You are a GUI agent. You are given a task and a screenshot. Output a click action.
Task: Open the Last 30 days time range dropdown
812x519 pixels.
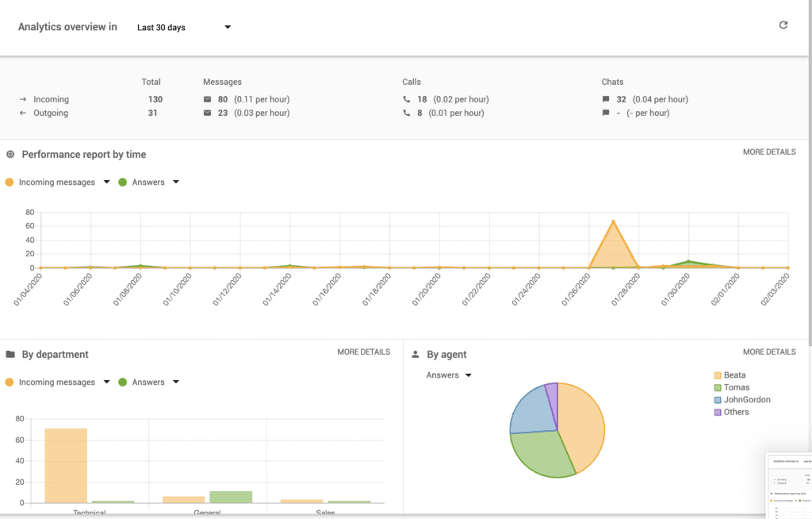pos(182,27)
